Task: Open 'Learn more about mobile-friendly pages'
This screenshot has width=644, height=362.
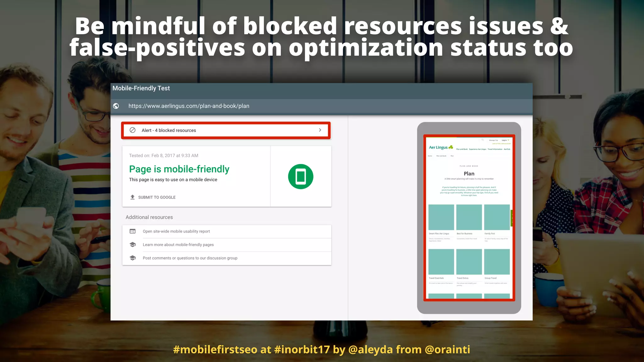Action: [178, 245]
